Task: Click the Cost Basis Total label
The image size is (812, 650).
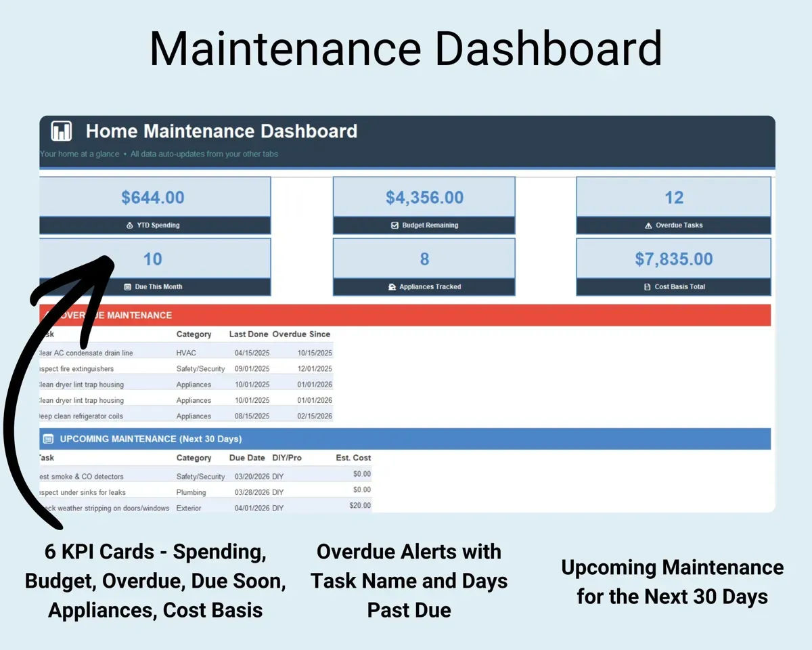Action: (x=680, y=287)
